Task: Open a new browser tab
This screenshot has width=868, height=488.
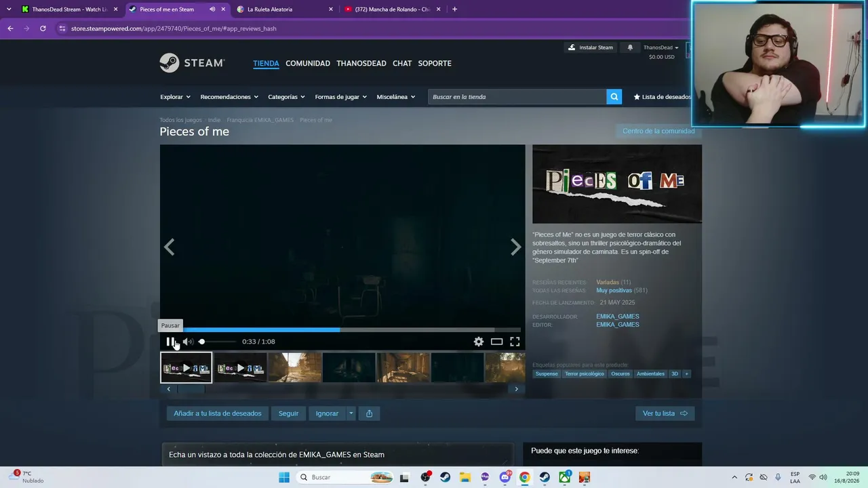Action: click(x=454, y=9)
